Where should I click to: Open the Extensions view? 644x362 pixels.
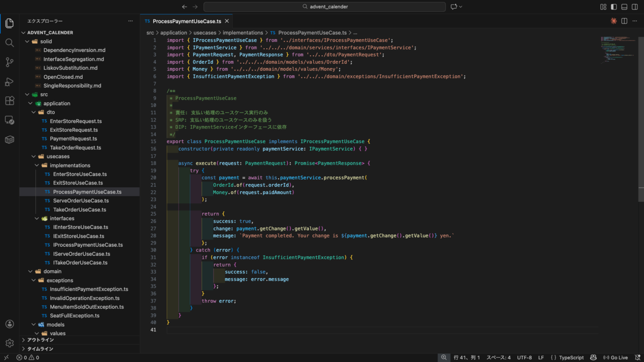pos(9,101)
